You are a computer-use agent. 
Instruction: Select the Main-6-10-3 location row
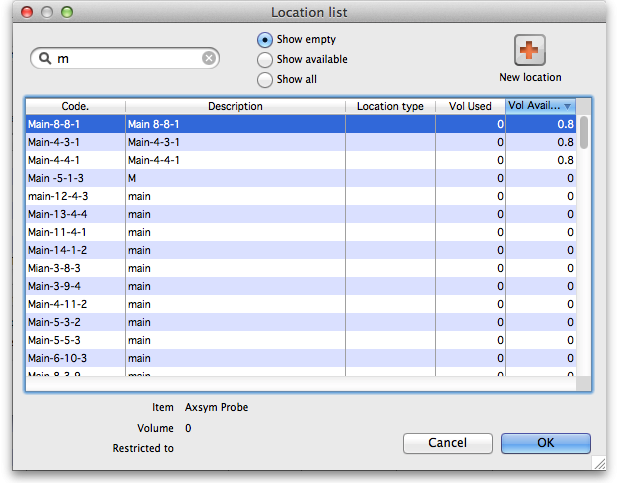pos(200,358)
